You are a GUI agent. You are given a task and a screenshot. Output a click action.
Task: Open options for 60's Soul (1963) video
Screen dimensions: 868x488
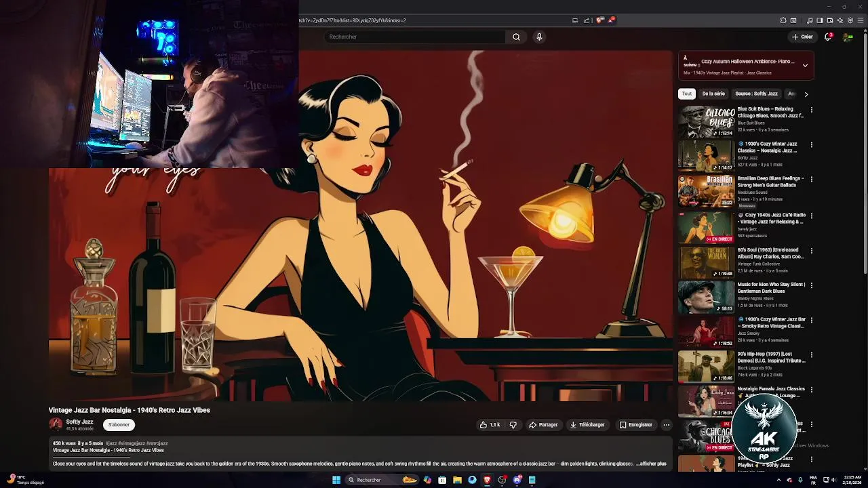pos(811,251)
